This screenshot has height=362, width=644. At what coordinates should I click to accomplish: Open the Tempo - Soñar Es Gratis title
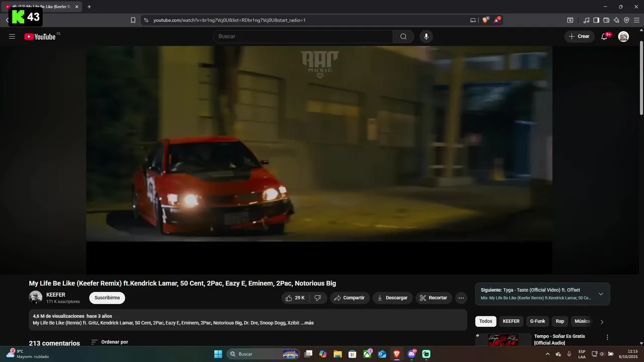click(559, 339)
